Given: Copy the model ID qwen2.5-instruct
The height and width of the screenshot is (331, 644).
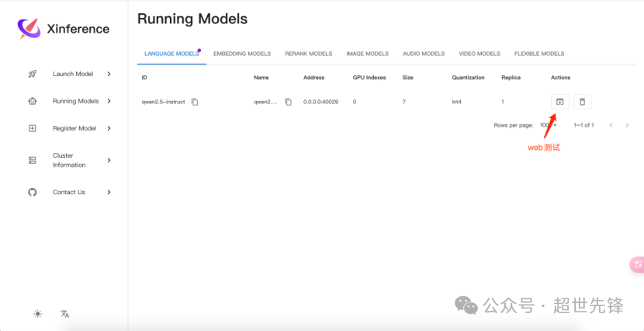Looking at the screenshot, I should 195,102.
